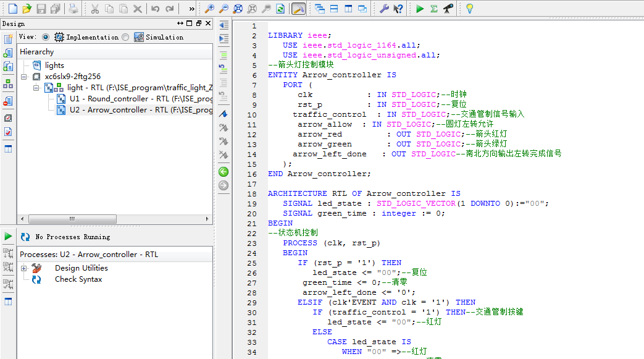Click the Zoom to Full View icon
The width and height of the screenshot is (644, 359).
(x=238, y=9)
